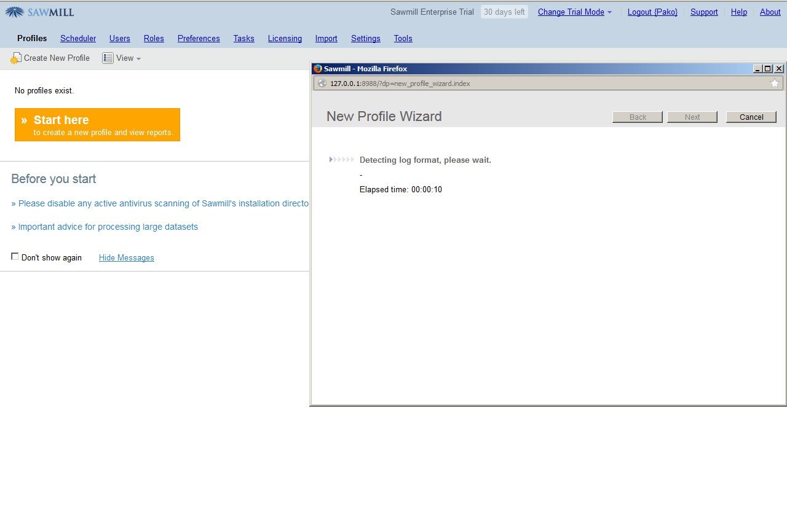Close the Sawmill Firefox popup window
This screenshot has width=787, height=532.
pos(779,69)
